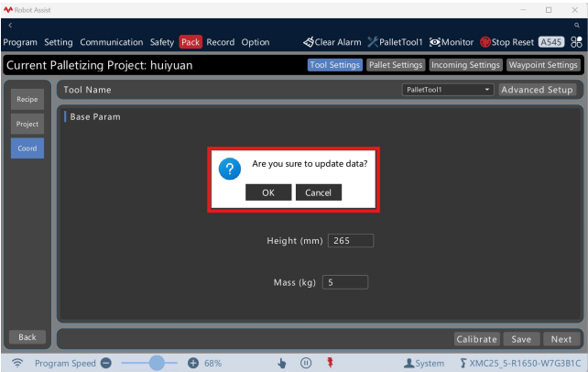Decrease program speed with minus icon
The height and width of the screenshot is (372, 588).
coord(106,363)
